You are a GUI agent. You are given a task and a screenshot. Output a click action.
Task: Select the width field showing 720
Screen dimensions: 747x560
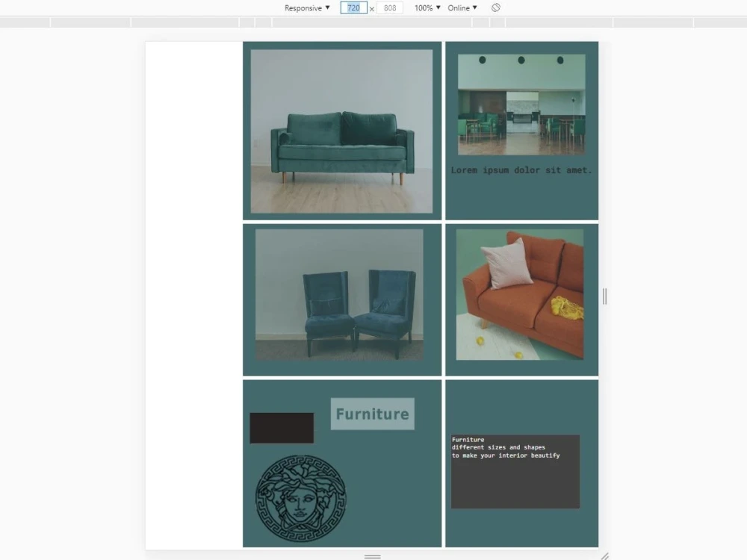pyautogui.click(x=353, y=7)
